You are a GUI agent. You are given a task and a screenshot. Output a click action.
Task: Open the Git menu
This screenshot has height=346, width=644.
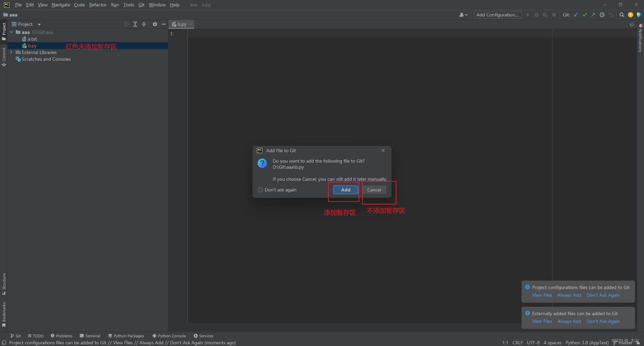click(x=142, y=5)
